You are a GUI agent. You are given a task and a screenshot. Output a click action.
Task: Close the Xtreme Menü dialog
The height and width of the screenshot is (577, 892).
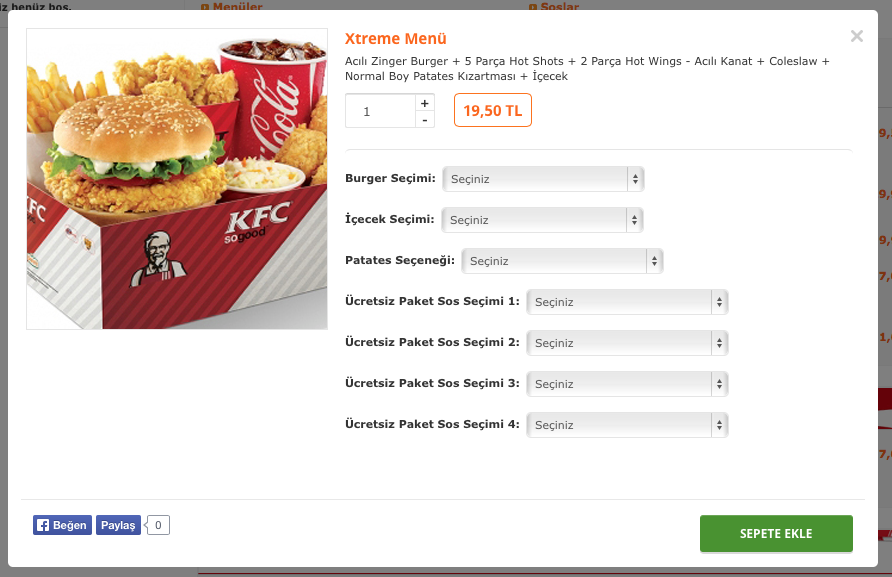click(x=856, y=36)
